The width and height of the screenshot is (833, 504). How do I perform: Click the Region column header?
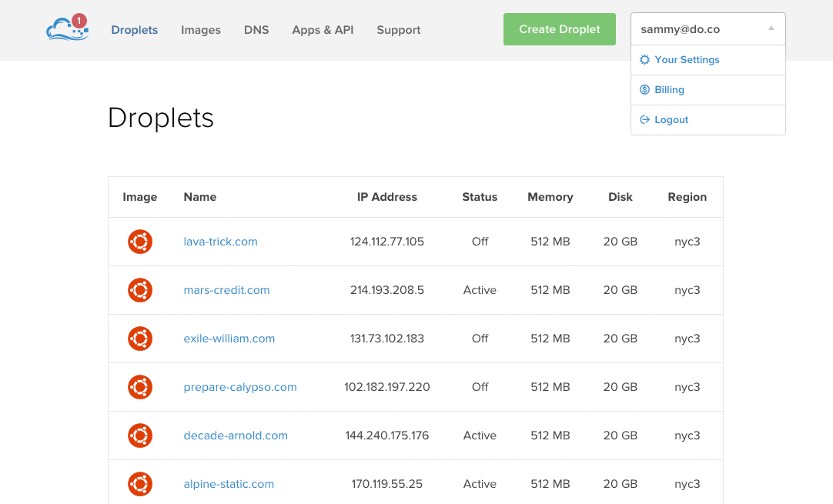tap(687, 197)
